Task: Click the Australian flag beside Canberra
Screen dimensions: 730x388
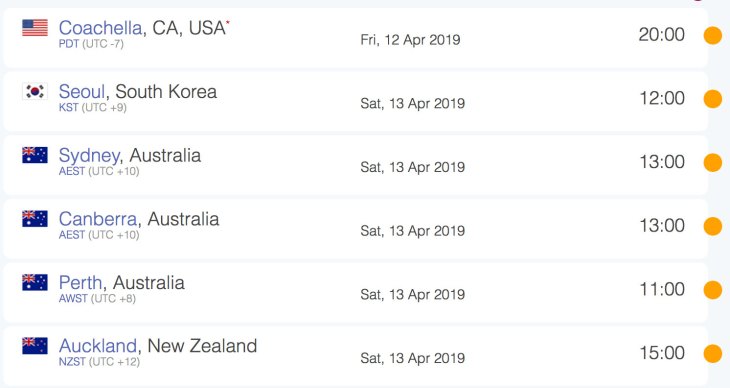Action: click(35, 219)
